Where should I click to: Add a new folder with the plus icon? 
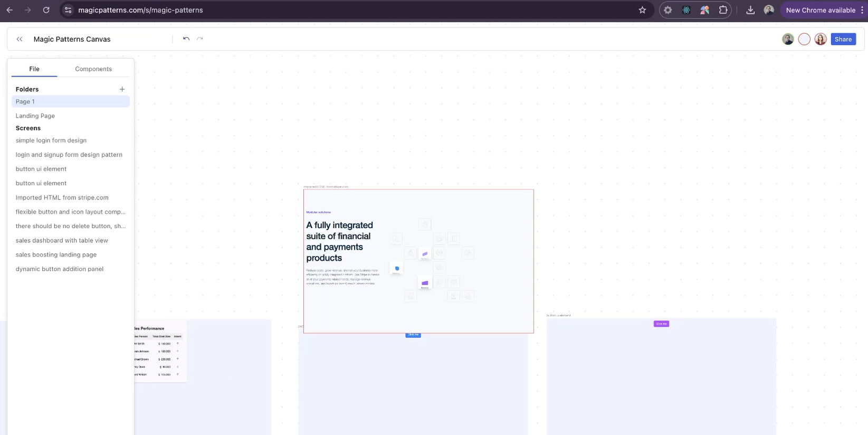pyautogui.click(x=122, y=89)
